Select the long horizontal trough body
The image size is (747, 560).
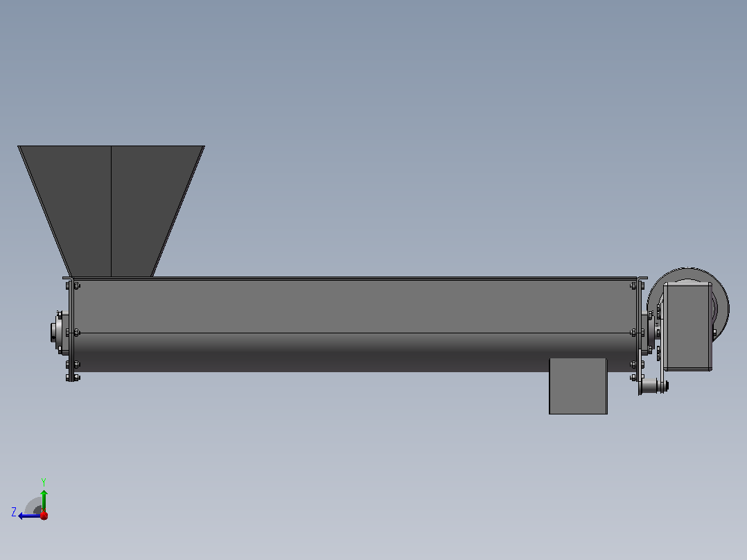tap(355, 325)
